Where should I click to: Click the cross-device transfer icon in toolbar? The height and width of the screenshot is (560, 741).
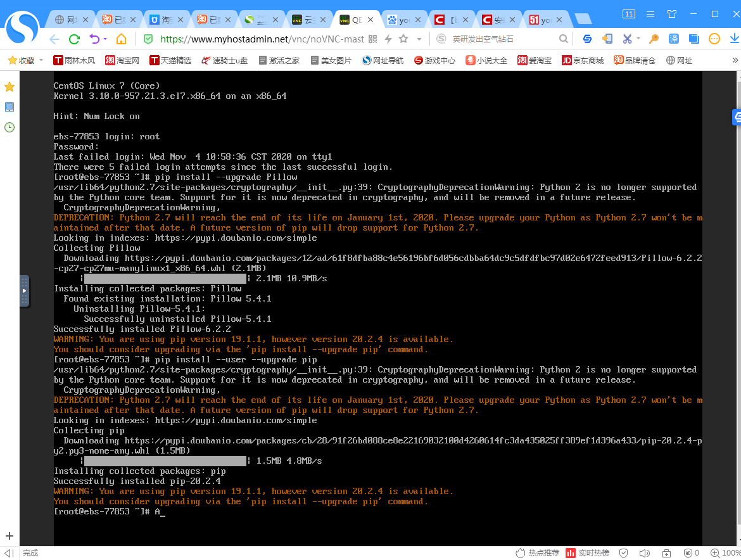coord(607,39)
